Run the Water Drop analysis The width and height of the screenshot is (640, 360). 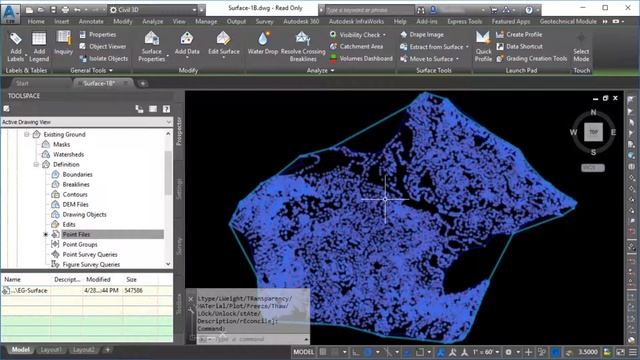[x=263, y=44]
